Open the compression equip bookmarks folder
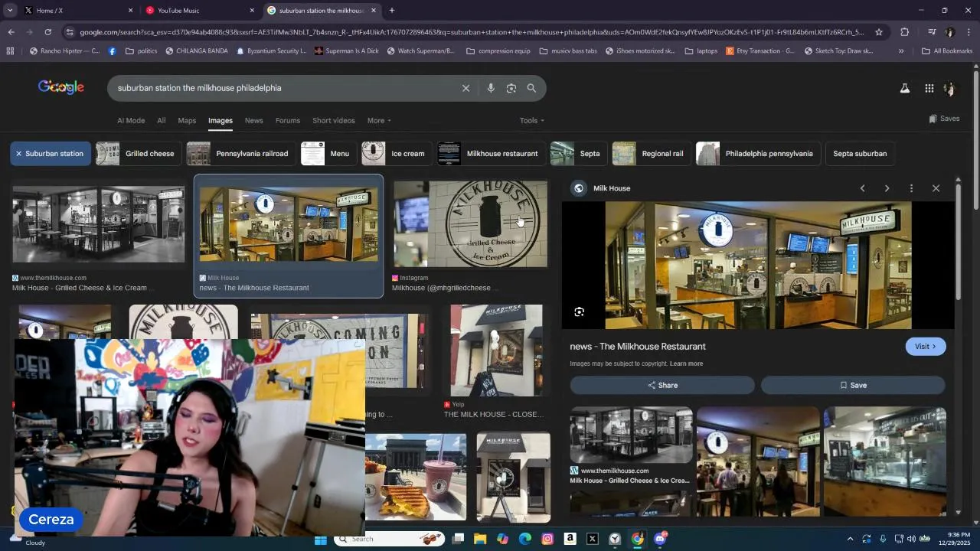 click(x=498, y=51)
